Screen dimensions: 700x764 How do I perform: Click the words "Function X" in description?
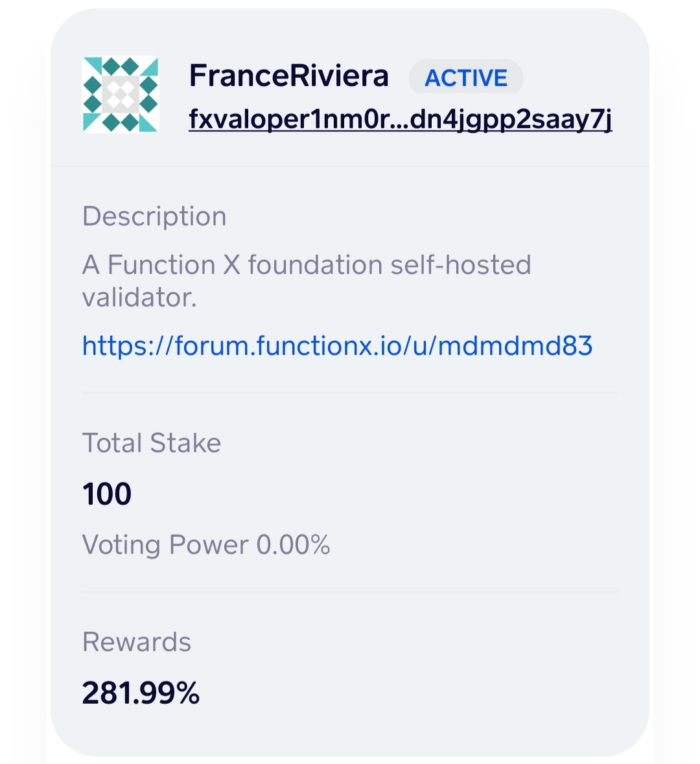174,265
